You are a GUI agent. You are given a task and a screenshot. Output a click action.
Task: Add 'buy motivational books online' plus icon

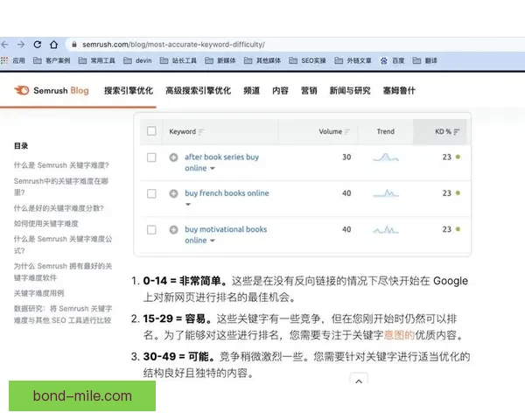[x=173, y=229]
